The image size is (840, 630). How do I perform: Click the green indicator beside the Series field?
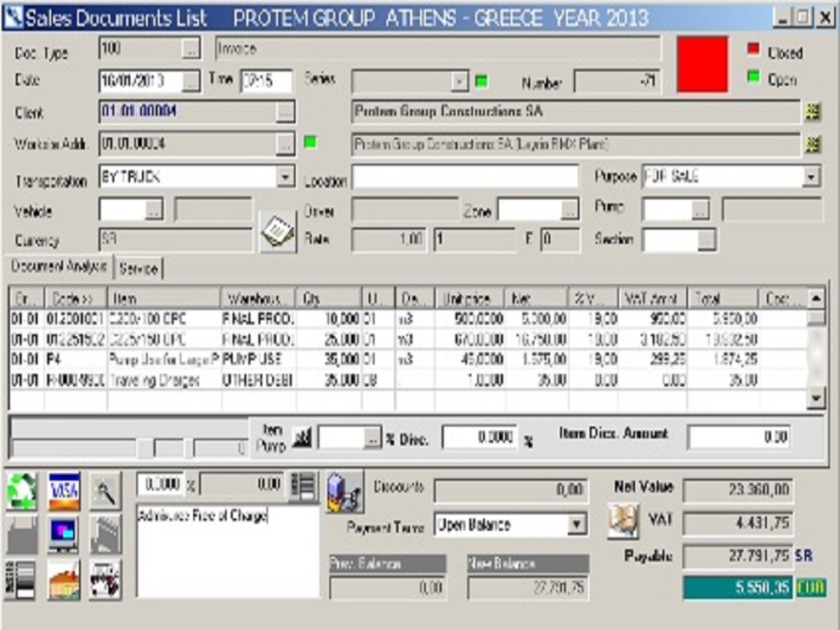pos(481,81)
